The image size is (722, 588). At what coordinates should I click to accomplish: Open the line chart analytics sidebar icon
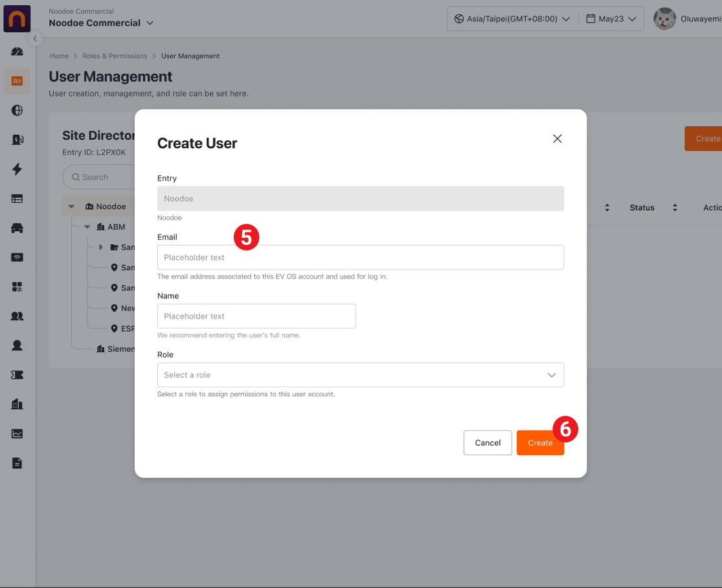click(17, 434)
